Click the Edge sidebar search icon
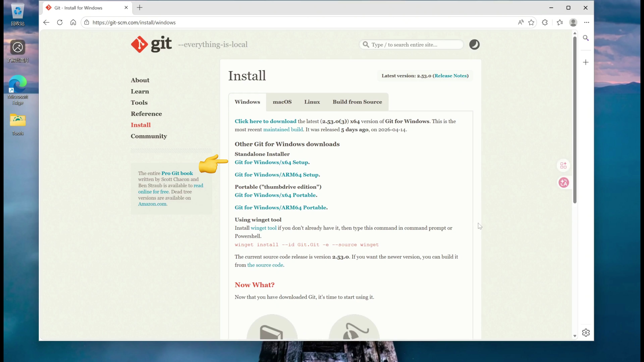 tap(586, 38)
